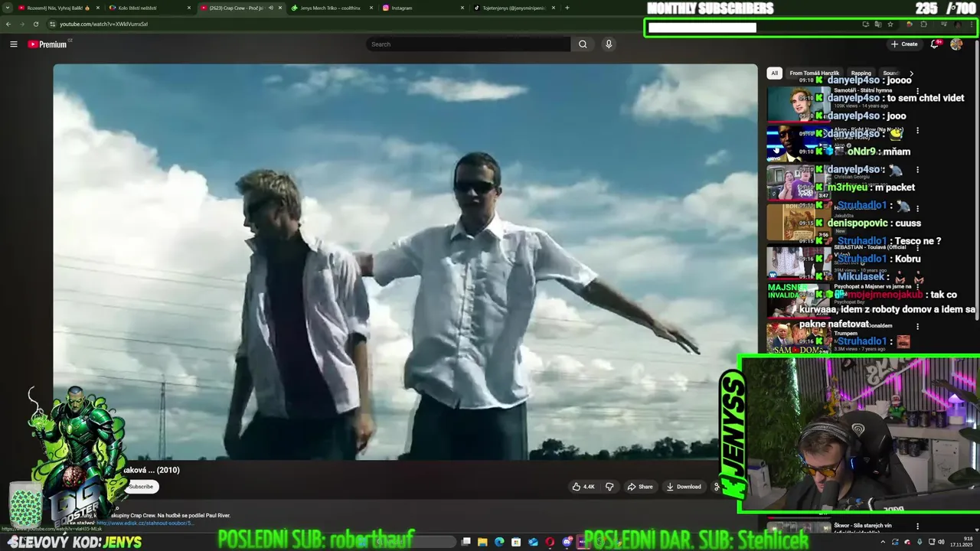Close the Kolo štěstí neštěstí tab
Image resolution: width=980 pixels, height=551 pixels.
pos(188,8)
